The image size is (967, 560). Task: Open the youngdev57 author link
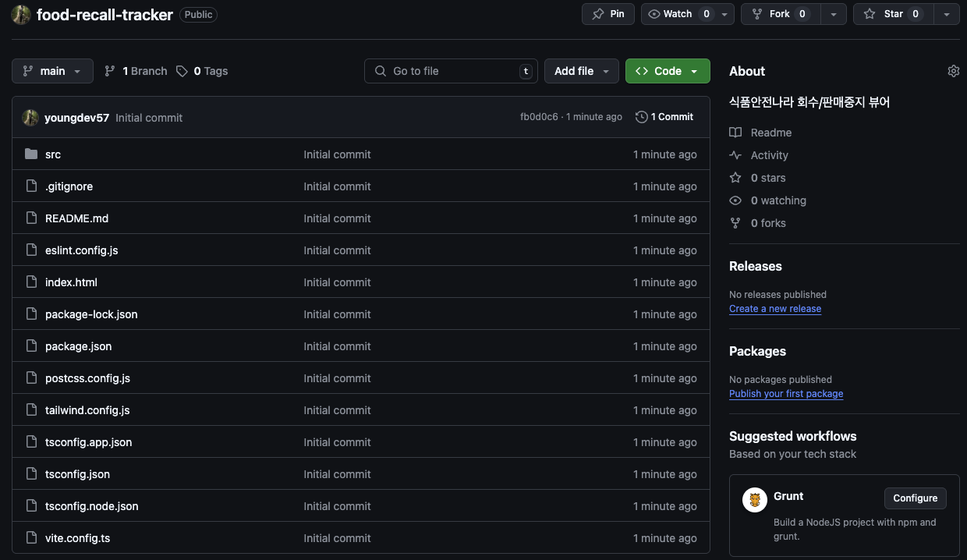point(76,118)
